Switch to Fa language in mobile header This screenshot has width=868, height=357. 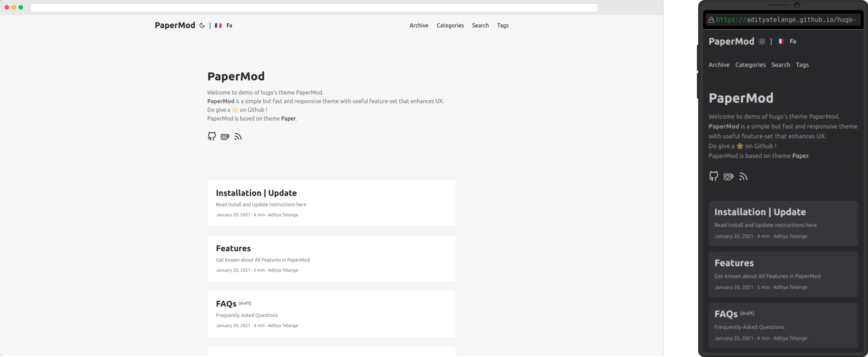[793, 41]
